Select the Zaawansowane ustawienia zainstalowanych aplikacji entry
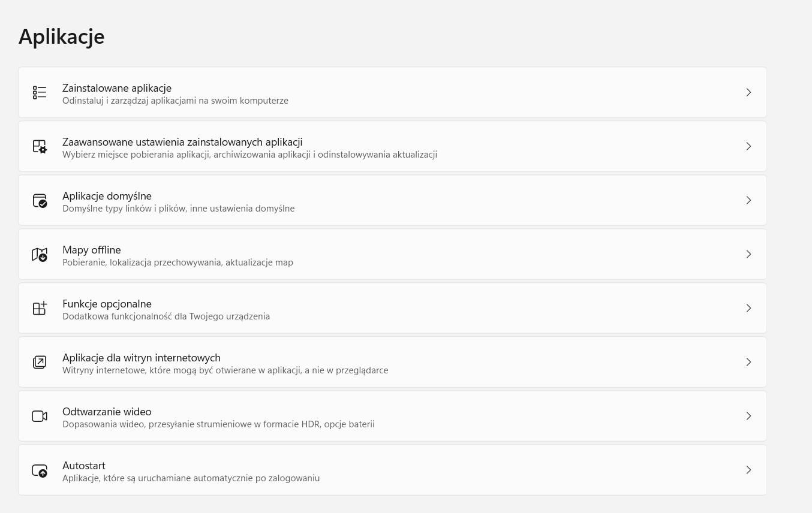Viewport: 812px width, 513px height. [x=182, y=142]
